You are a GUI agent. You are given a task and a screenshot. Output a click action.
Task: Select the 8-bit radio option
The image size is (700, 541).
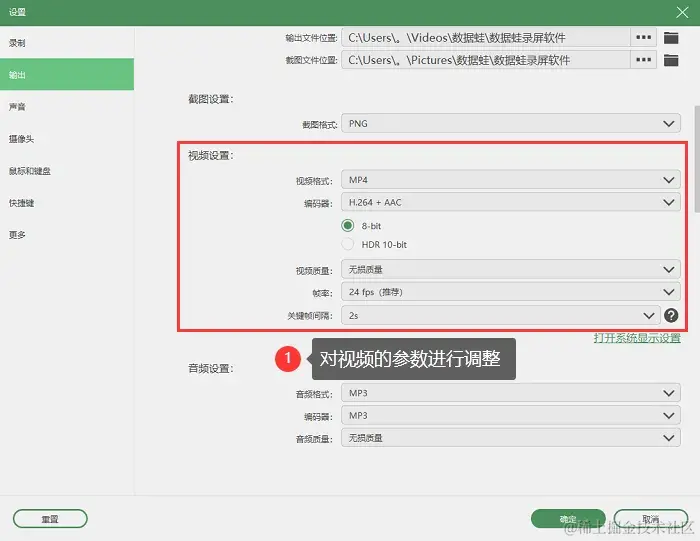click(348, 225)
